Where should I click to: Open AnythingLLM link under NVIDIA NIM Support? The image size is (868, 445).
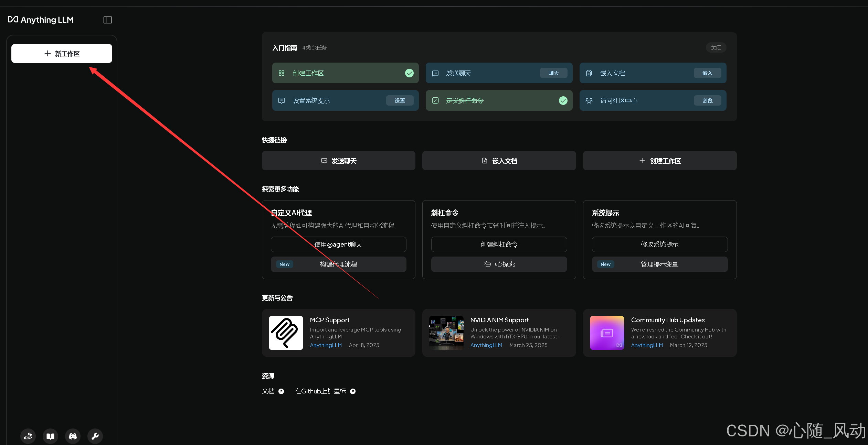[486, 345]
